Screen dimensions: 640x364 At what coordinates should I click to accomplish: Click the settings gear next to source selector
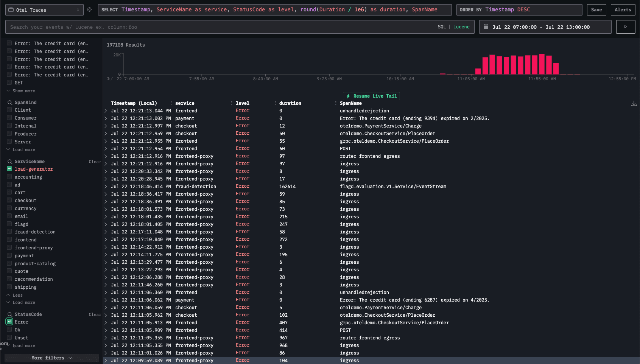[x=89, y=10]
